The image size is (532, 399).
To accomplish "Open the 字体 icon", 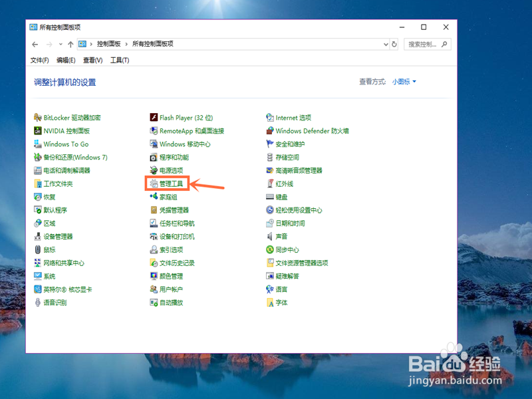I will 270,303.
